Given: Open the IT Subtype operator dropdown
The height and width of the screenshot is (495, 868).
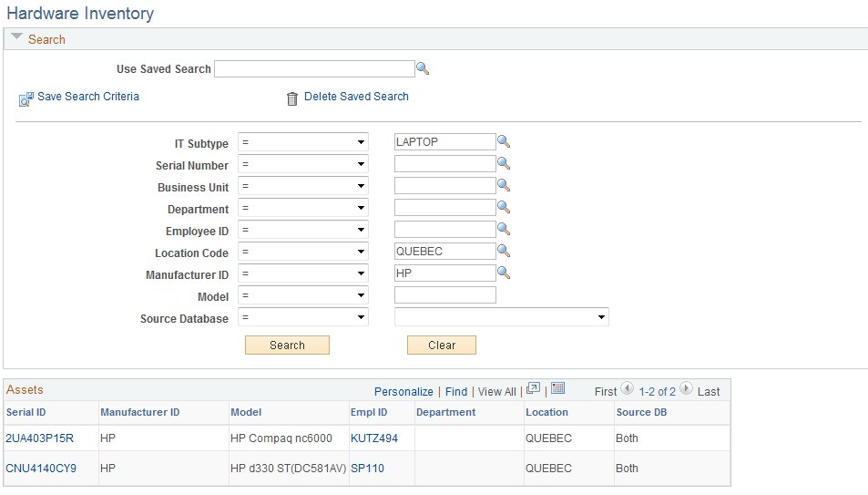Looking at the screenshot, I should 303,142.
